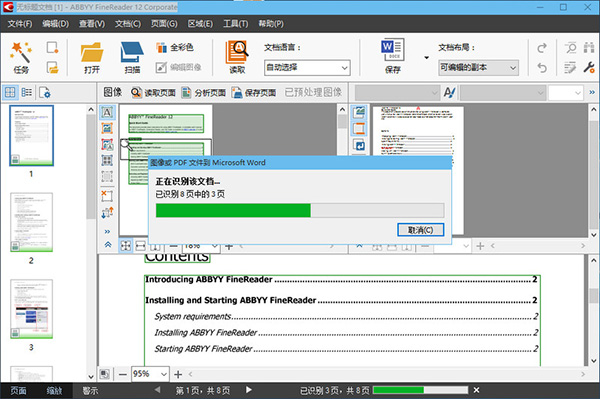The width and height of the screenshot is (600, 399).
Task: Go to next page arrow in status bar
Action: [249, 390]
